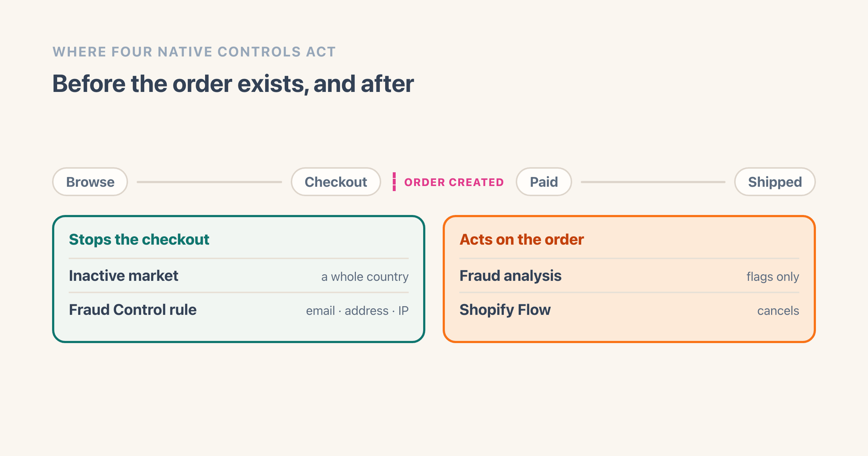Click the Browse stage pill
The width and height of the screenshot is (868, 456).
(x=90, y=182)
